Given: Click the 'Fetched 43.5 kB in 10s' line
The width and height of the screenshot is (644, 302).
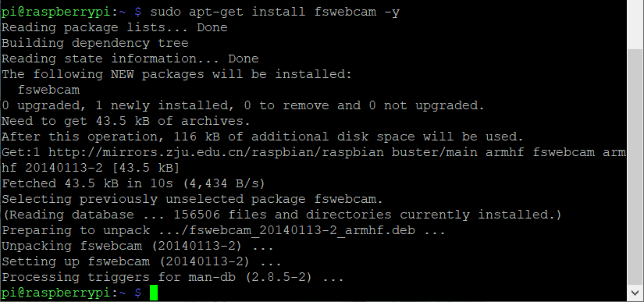Looking at the screenshot, I should point(134,183).
